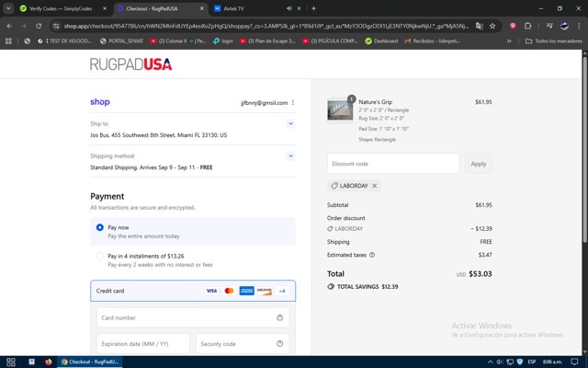
Task: Remove the LABORDAY discount code tag
Action: 374,186
